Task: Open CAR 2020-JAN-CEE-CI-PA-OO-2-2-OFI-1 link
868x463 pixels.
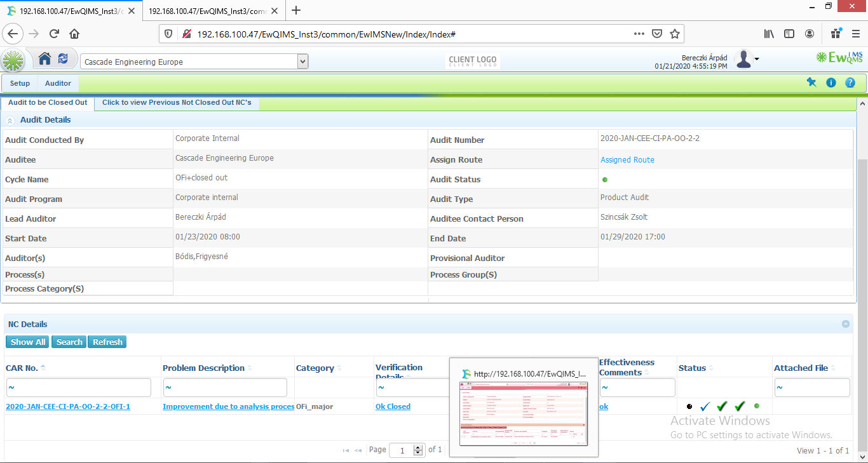Action: (68, 406)
